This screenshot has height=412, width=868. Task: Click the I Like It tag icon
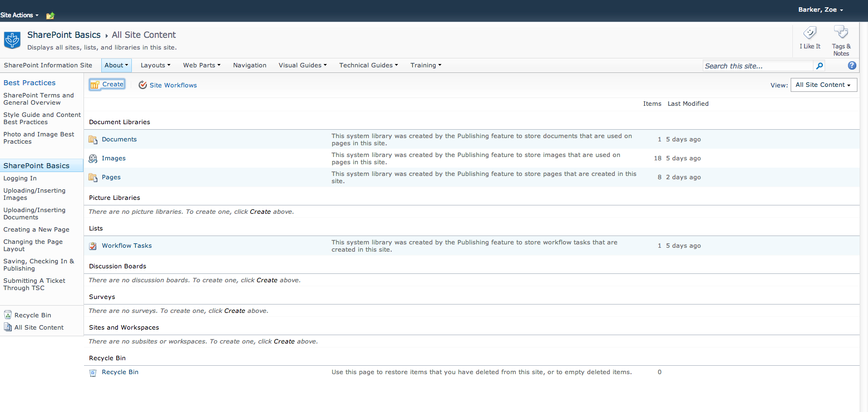[x=810, y=33]
